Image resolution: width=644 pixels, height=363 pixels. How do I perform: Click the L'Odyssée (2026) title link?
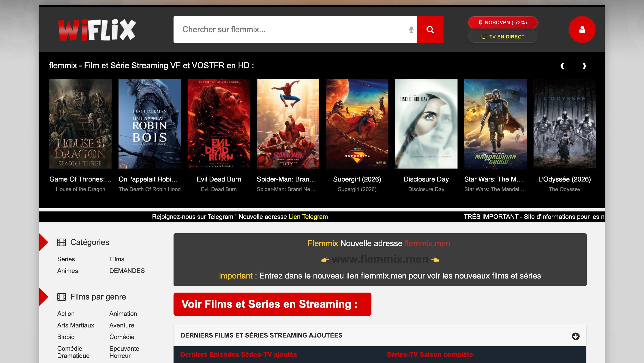click(564, 179)
